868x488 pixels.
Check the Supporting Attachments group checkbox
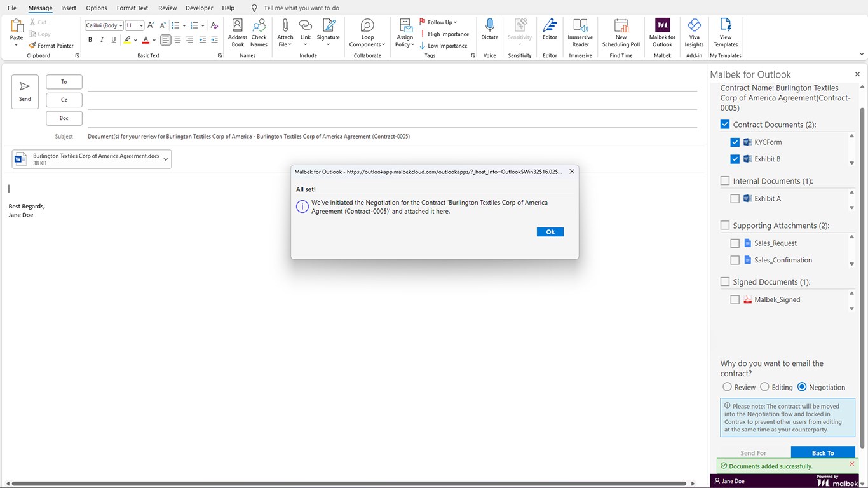click(x=725, y=226)
